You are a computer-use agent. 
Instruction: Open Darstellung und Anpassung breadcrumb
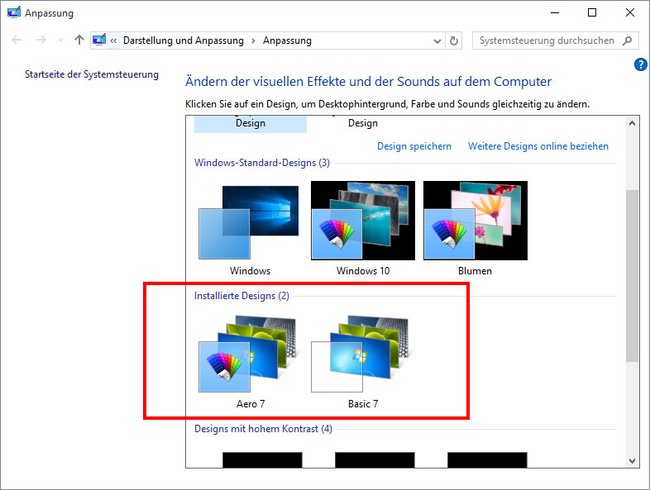(183, 41)
